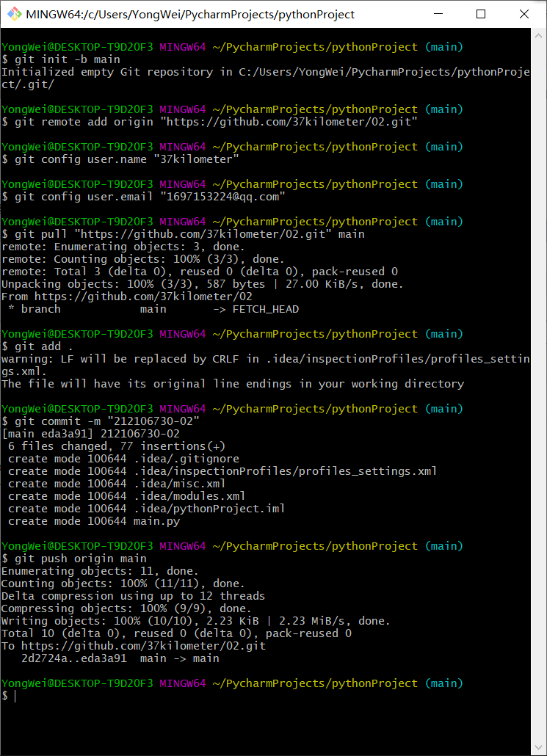Click the 'git pull' command line

pos(184,234)
